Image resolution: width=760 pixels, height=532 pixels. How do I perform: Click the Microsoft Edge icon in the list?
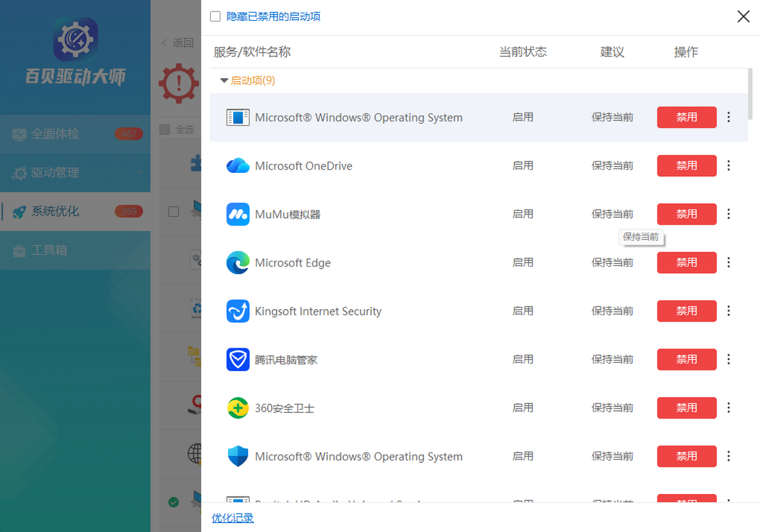tap(237, 262)
